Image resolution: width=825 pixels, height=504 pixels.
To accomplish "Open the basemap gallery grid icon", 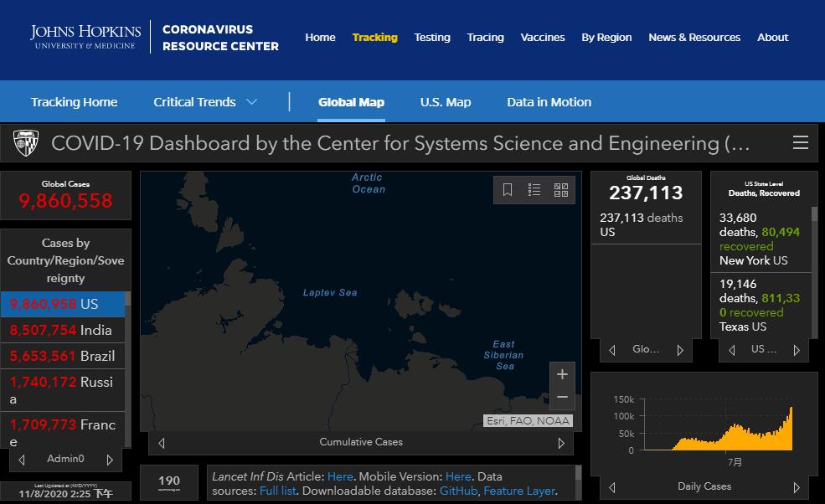I will pyautogui.click(x=561, y=190).
